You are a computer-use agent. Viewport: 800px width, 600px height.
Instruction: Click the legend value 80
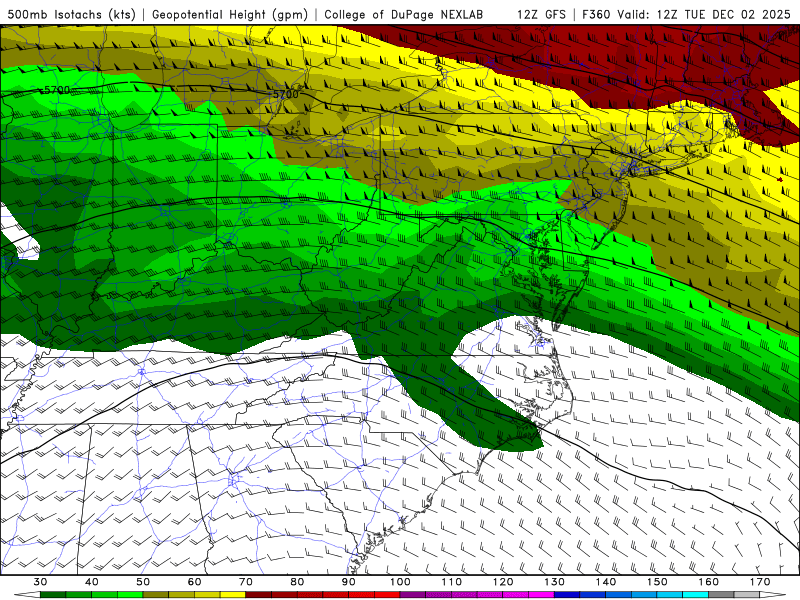click(297, 582)
